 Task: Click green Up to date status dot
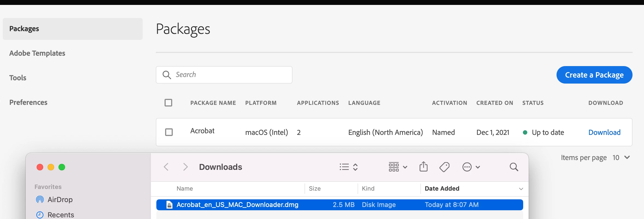pyautogui.click(x=525, y=132)
